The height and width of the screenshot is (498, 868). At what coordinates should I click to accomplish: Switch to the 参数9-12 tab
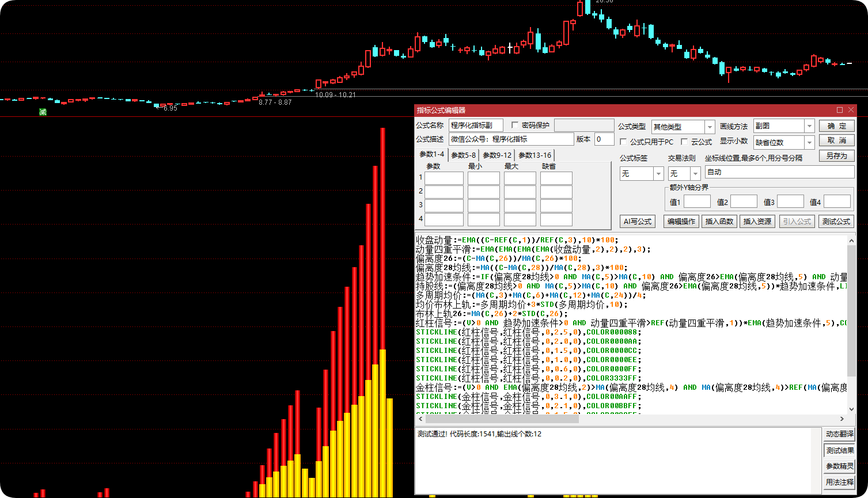point(497,155)
